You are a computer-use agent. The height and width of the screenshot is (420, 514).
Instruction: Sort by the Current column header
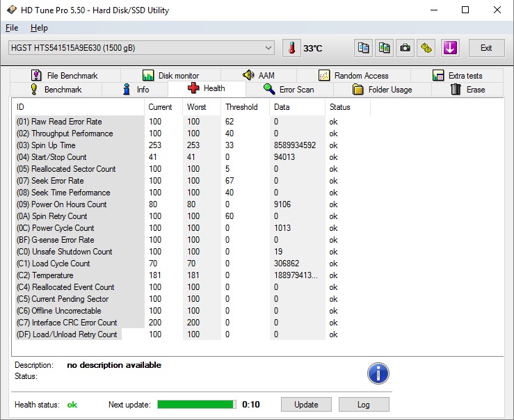pos(163,107)
